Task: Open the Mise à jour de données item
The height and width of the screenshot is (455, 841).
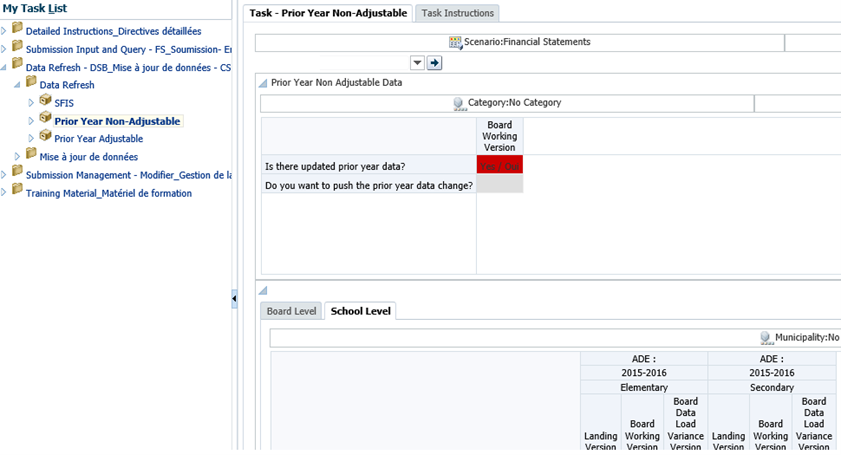Action: pos(88,157)
